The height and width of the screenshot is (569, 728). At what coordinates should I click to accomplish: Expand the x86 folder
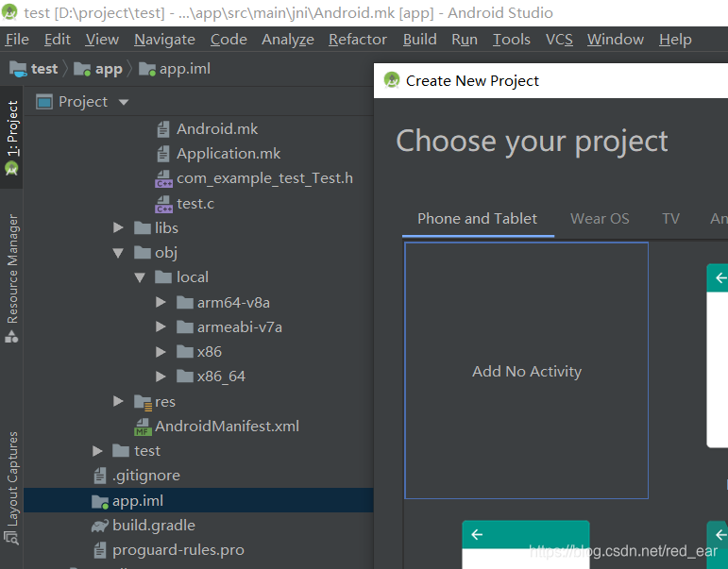tap(161, 352)
